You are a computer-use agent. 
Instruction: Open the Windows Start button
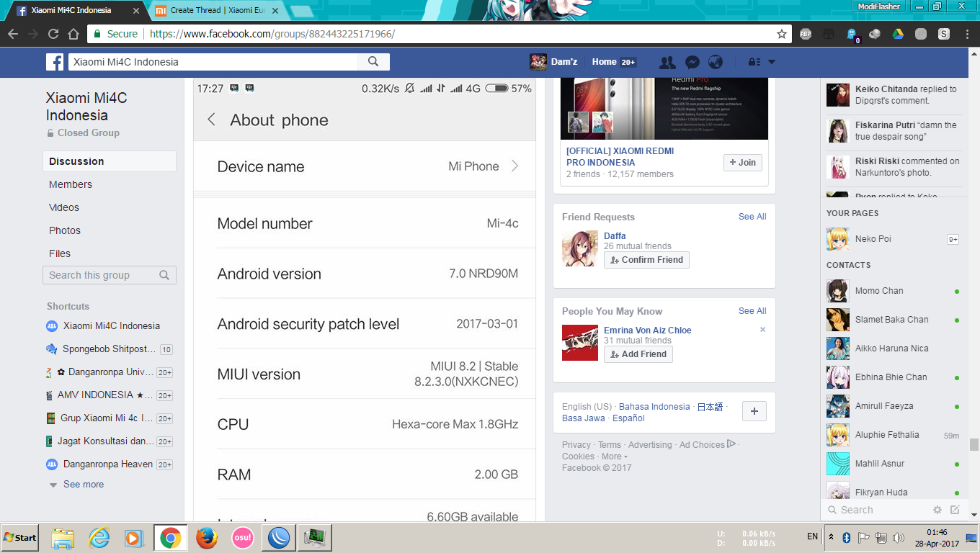coord(20,538)
